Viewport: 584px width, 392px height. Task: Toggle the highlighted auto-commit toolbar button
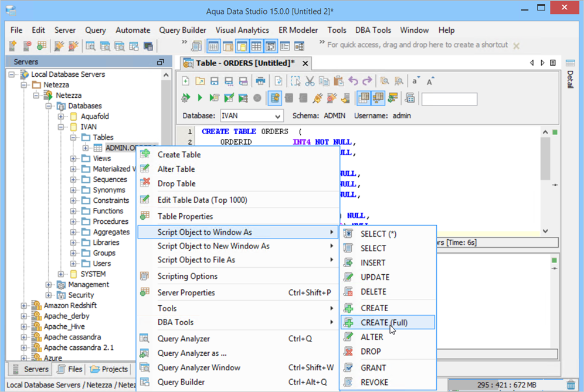[274, 98]
